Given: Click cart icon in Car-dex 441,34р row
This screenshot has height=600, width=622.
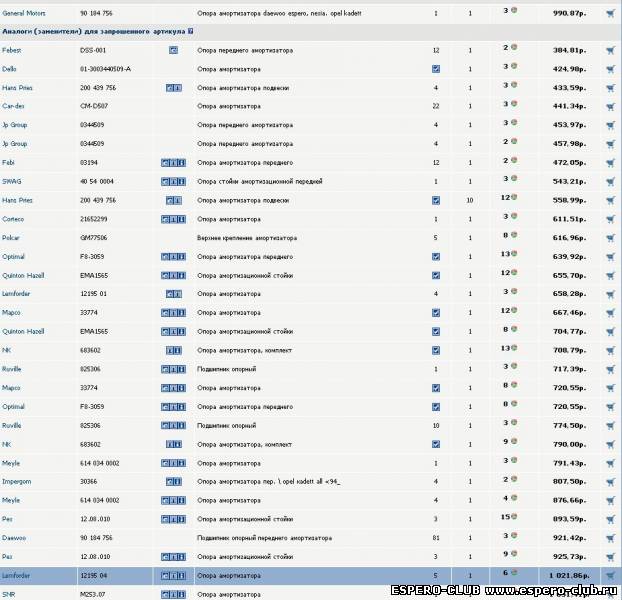Looking at the screenshot, I should coord(610,107).
